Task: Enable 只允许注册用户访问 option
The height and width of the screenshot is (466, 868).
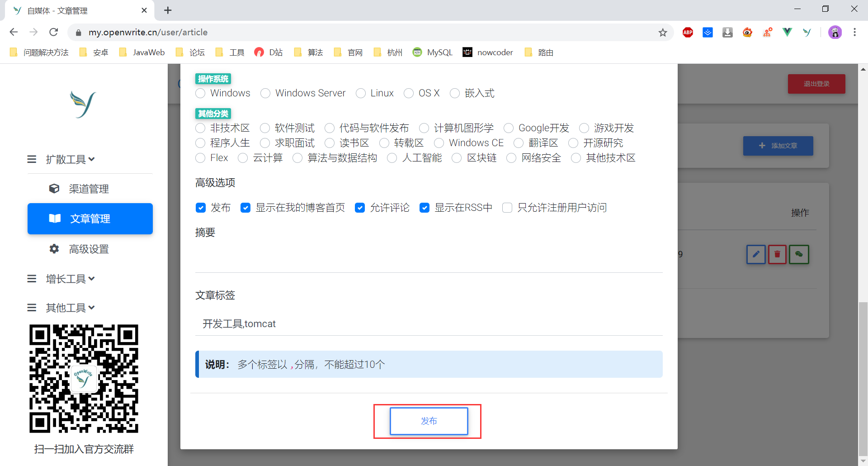Action: (507, 208)
